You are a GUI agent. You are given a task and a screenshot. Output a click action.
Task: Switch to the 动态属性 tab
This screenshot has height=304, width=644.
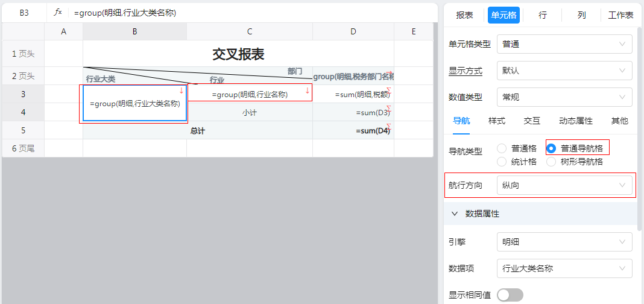[576, 121]
